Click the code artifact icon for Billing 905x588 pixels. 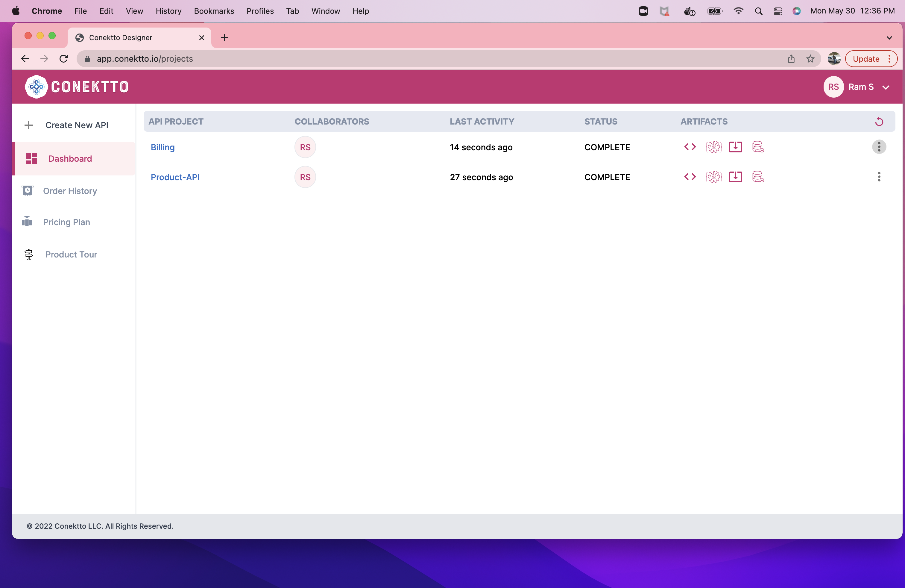(x=690, y=147)
